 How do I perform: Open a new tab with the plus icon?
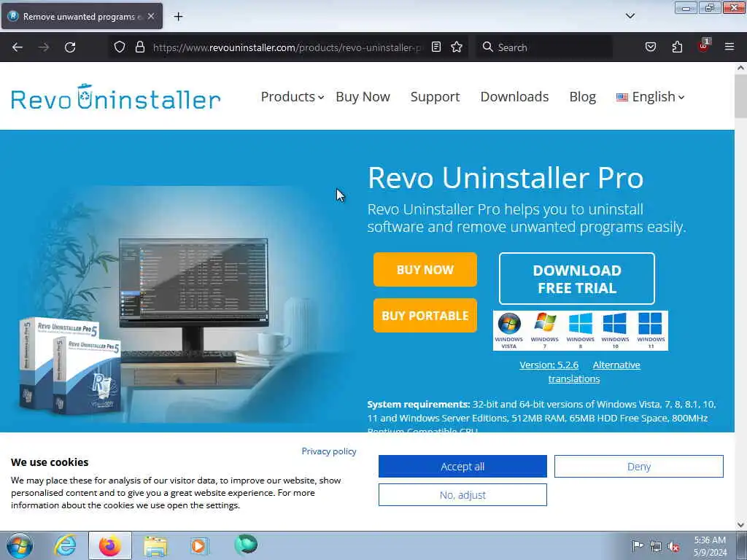[x=178, y=17]
